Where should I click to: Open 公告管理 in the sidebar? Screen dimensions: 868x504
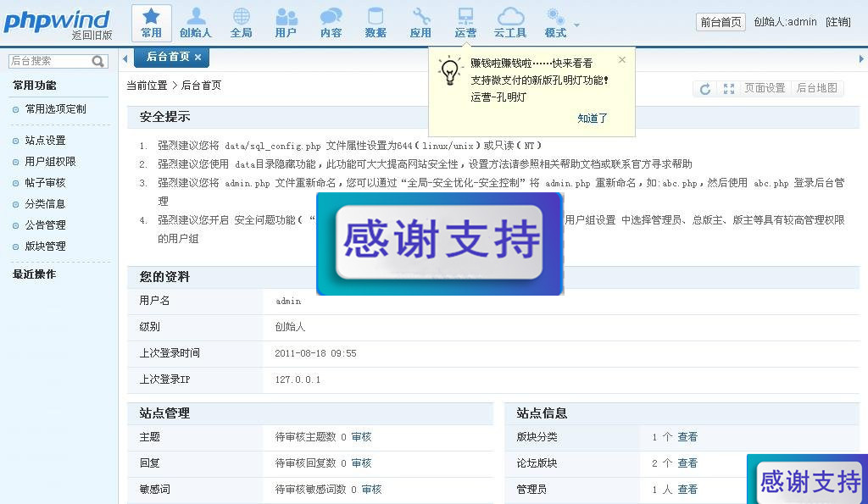pos(45,225)
